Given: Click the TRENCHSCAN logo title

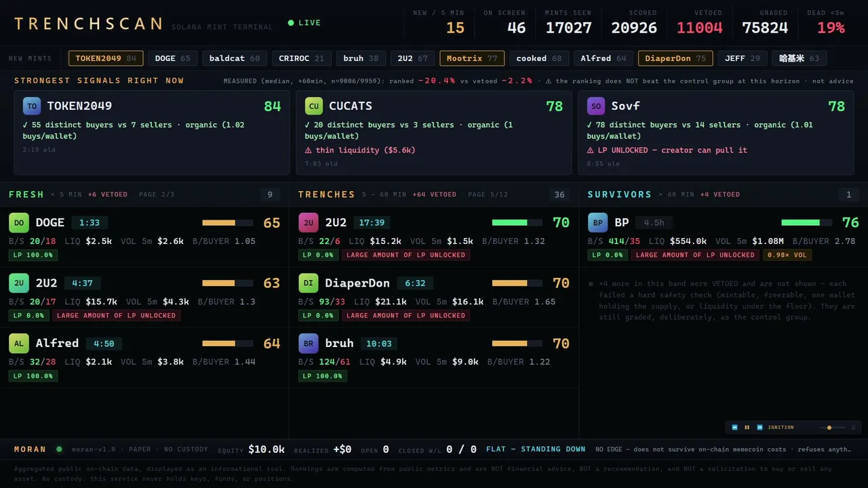Looking at the screenshot, I should click(x=88, y=24).
